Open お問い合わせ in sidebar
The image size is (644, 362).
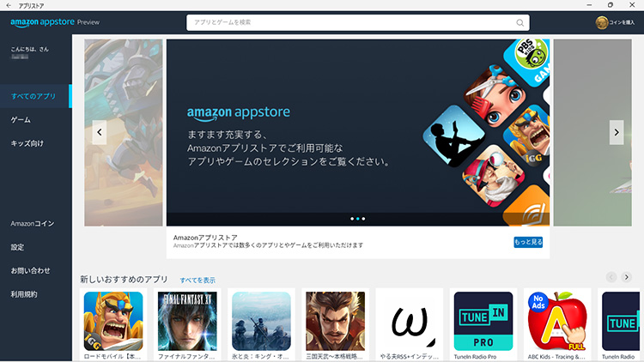(x=30, y=270)
